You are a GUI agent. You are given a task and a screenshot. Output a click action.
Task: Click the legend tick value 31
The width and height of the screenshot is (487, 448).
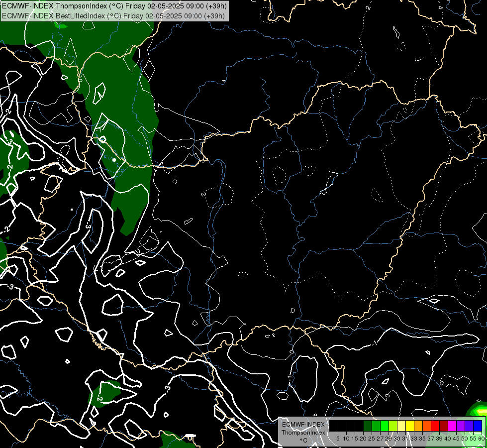click(x=405, y=439)
